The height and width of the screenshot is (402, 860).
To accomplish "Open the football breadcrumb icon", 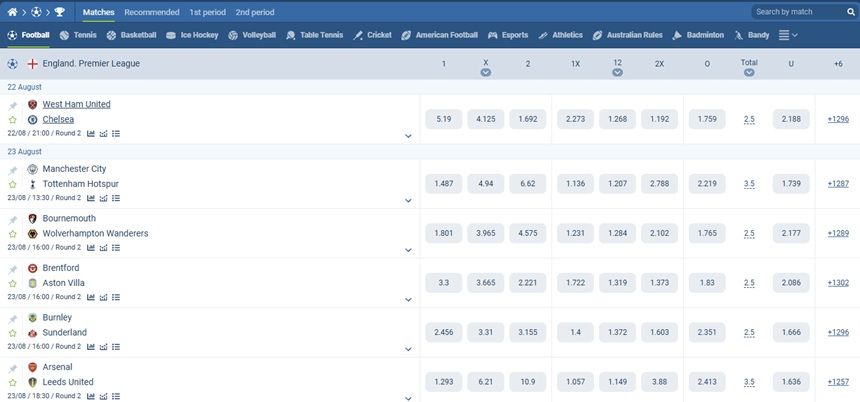I will tap(36, 12).
